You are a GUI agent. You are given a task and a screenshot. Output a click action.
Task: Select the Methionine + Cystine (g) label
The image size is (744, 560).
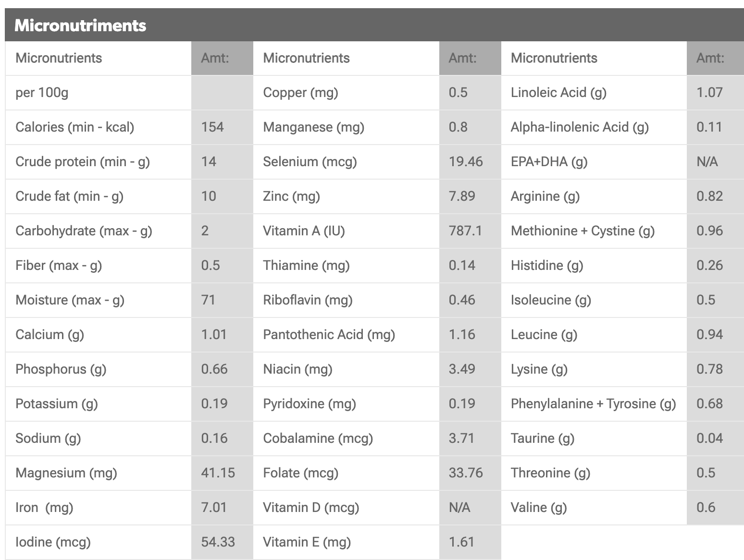coord(583,231)
